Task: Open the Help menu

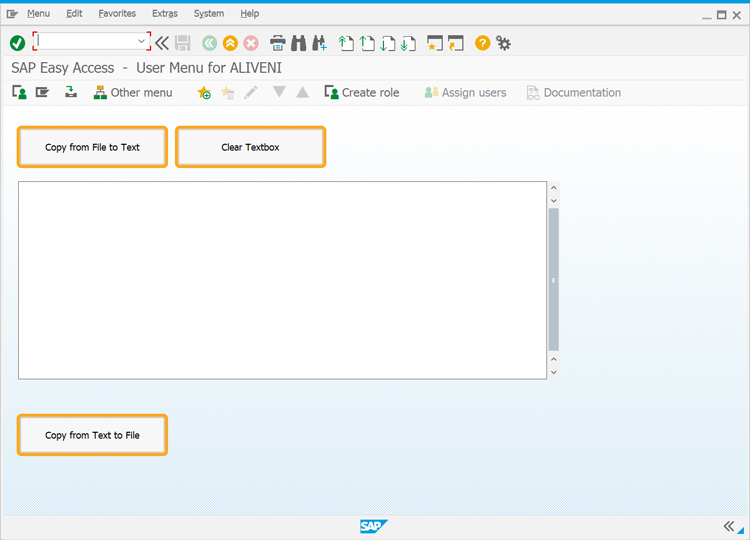Action: (x=250, y=13)
